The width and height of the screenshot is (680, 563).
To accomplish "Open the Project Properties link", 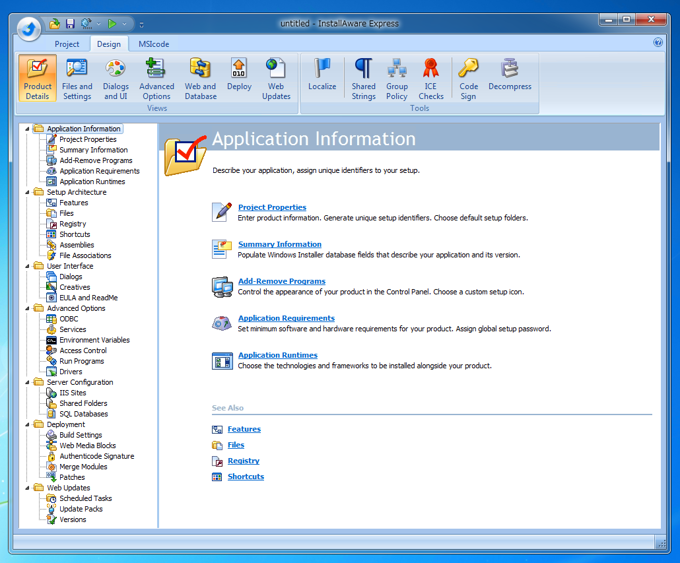I will click(272, 207).
